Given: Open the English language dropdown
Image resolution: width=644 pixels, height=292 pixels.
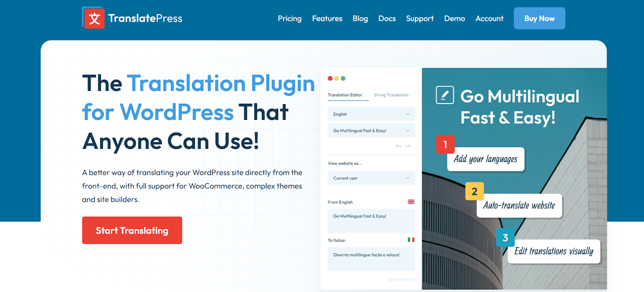Looking at the screenshot, I should [371, 114].
